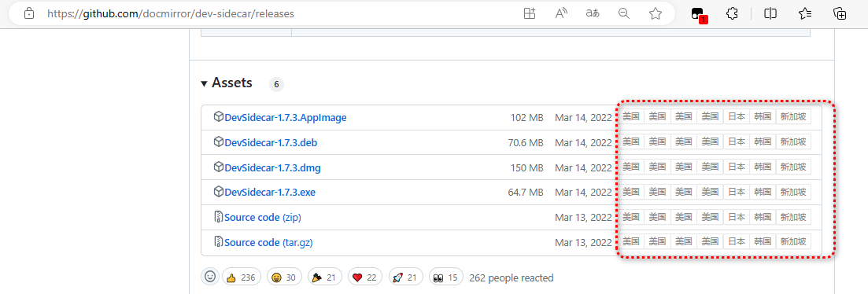Open the app available grid icon
Viewport: 868px width, 294px height.
click(x=530, y=14)
